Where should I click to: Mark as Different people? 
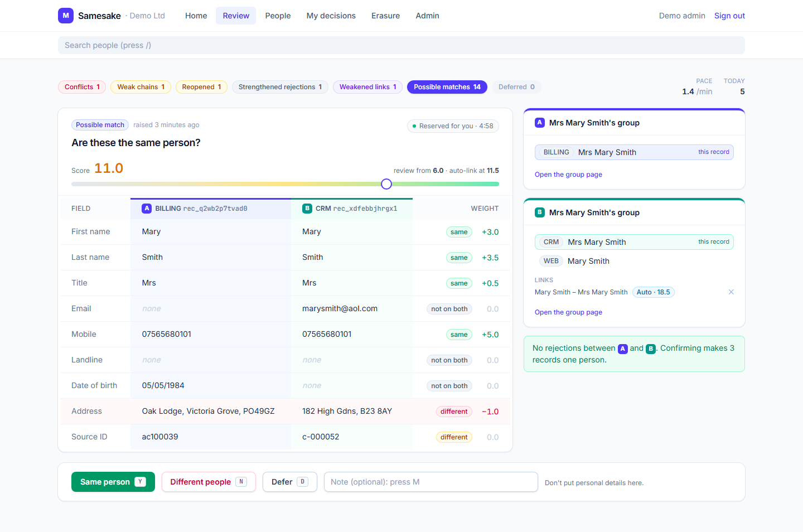209,482
